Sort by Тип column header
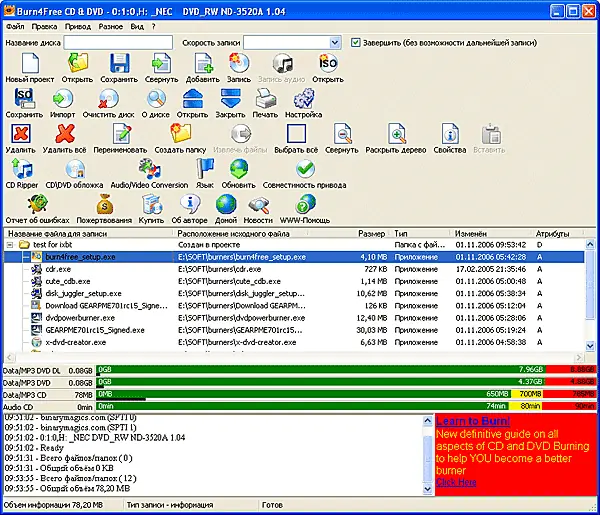 tap(401, 233)
